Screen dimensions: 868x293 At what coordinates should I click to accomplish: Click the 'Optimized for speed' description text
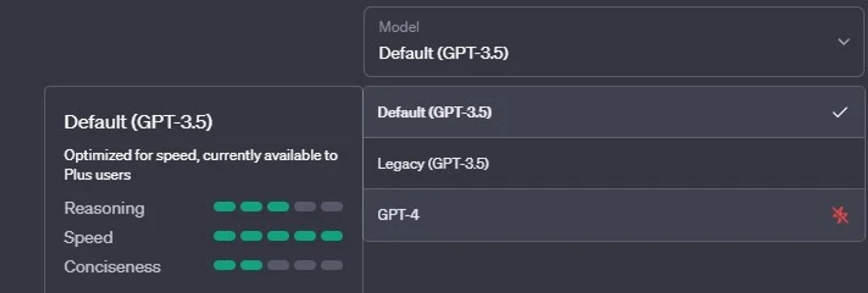[201, 165]
